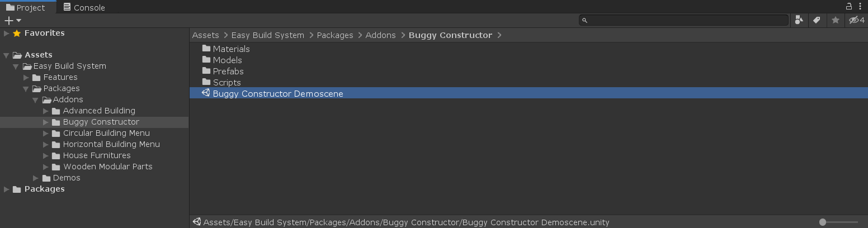Navigate to Packages in the breadcrumb path

coord(334,35)
